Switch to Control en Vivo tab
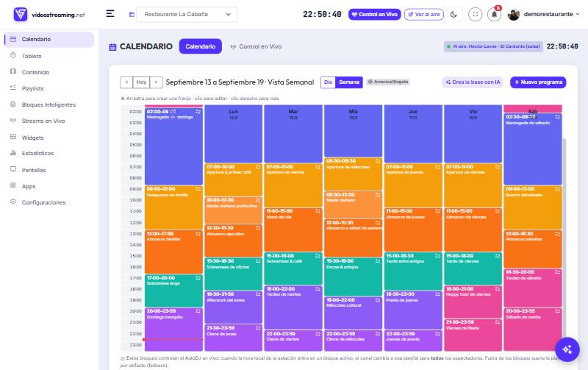The width and height of the screenshot is (588, 370). click(256, 46)
